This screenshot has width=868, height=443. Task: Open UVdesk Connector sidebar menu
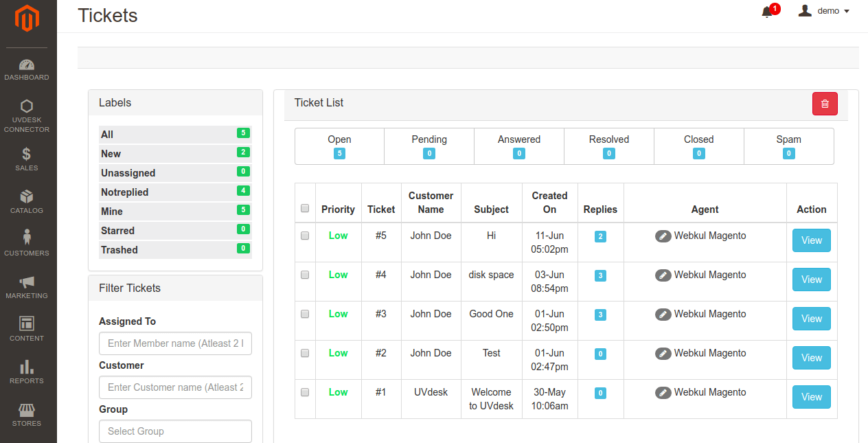click(27, 116)
